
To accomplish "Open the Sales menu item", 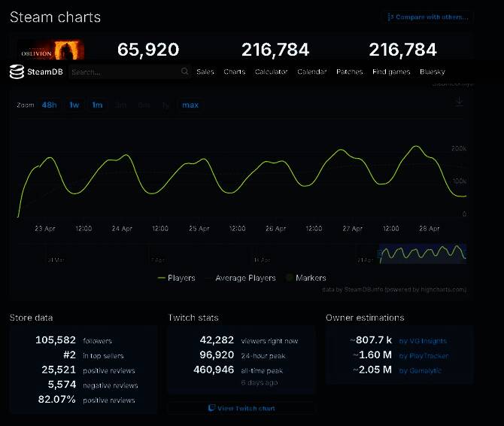I will (x=205, y=72).
